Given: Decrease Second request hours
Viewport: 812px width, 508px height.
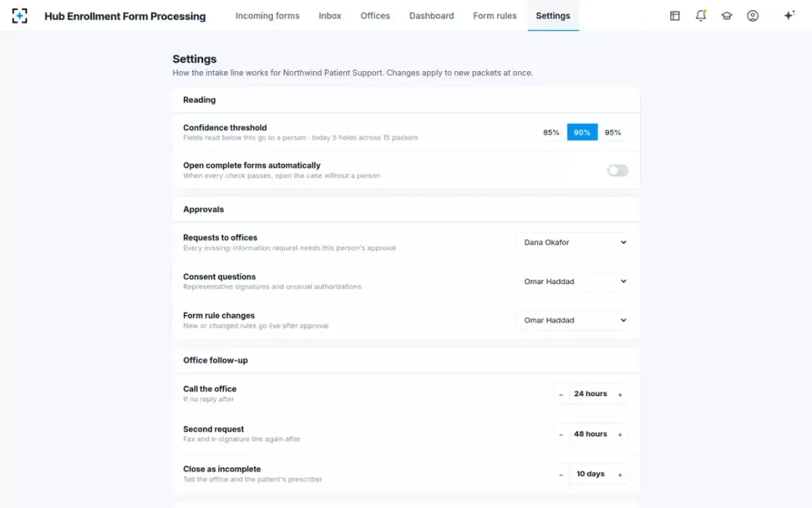Looking at the screenshot, I should (x=561, y=434).
